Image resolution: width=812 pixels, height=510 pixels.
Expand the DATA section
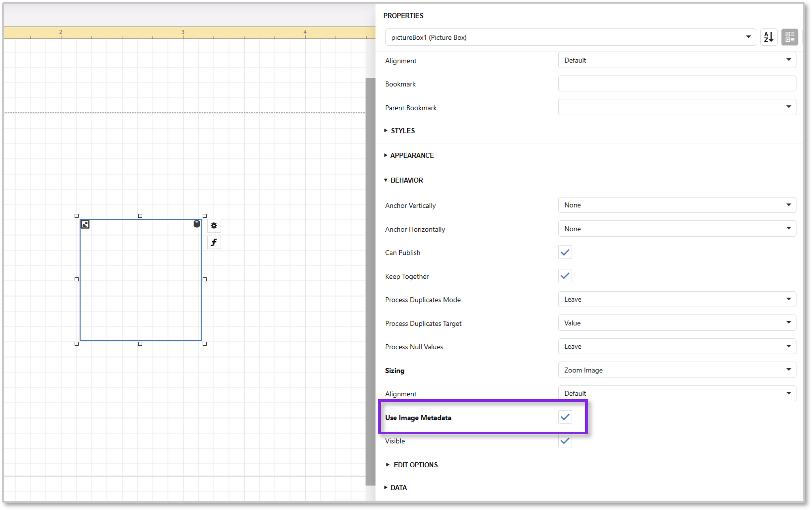(x=395, y=488)
